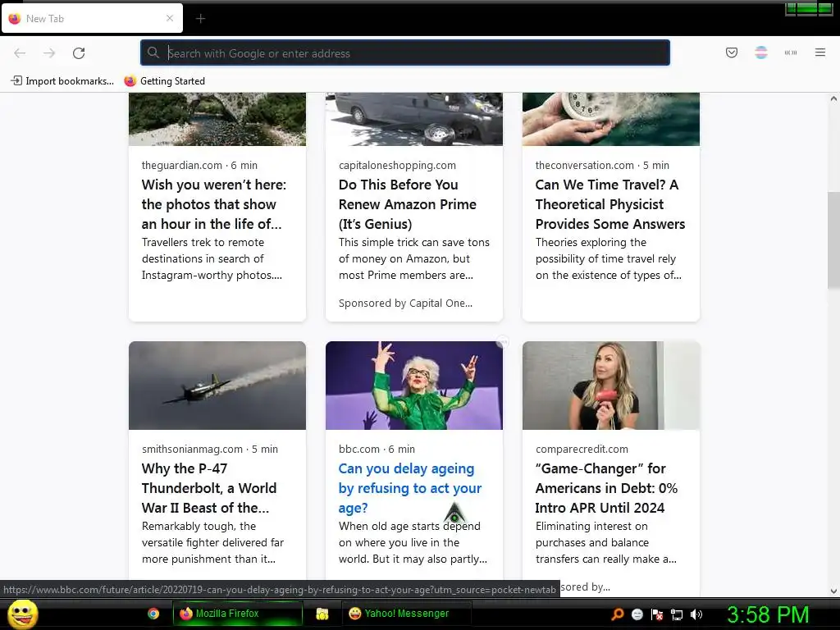
Task: Open 'Game-Changer for Americans in Debt' headline
Action: click(606, 488)
